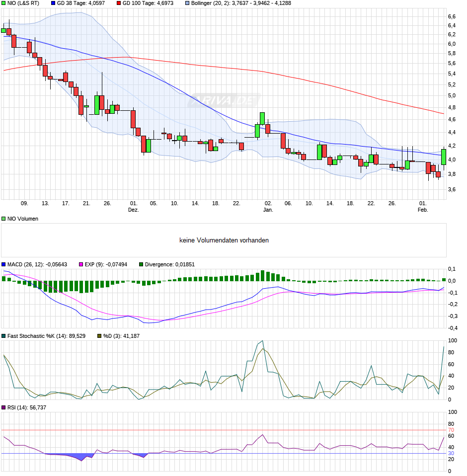
Task: Click the red 70 RSI threshold label
Action: coord(451,430)
